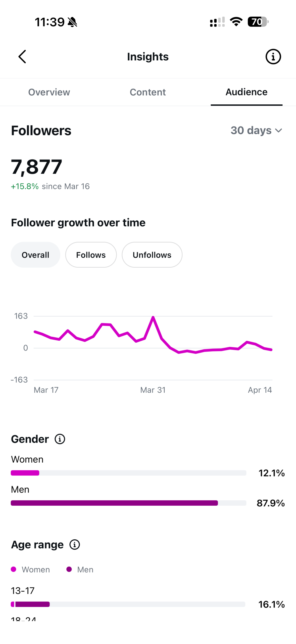The image size is (296, 644).
Task: Tap the Gender info icon
Action: pos(60,439)
